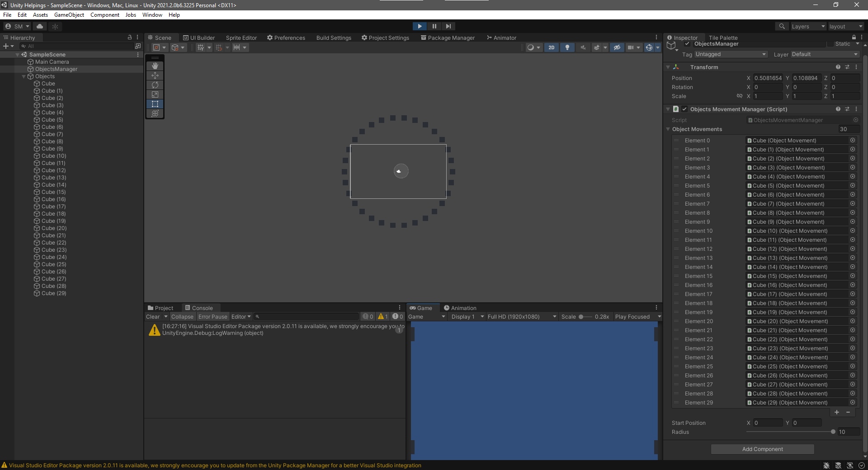
Task: Open the Layer Default dropdown
Action: pos(825,54)
